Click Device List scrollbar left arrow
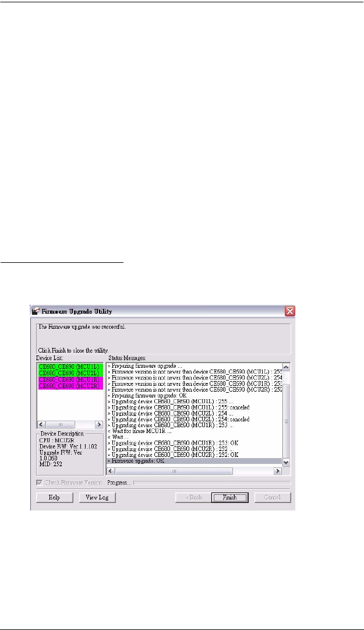Image resolution: width=364 pixels, height=630 pixels. [x=42, y=424]
